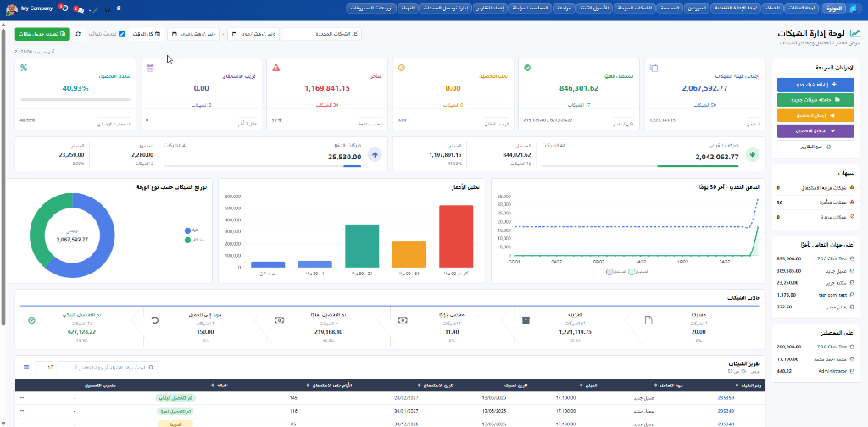Toggle the blue legend item of donut chart

tap(191, 230)
